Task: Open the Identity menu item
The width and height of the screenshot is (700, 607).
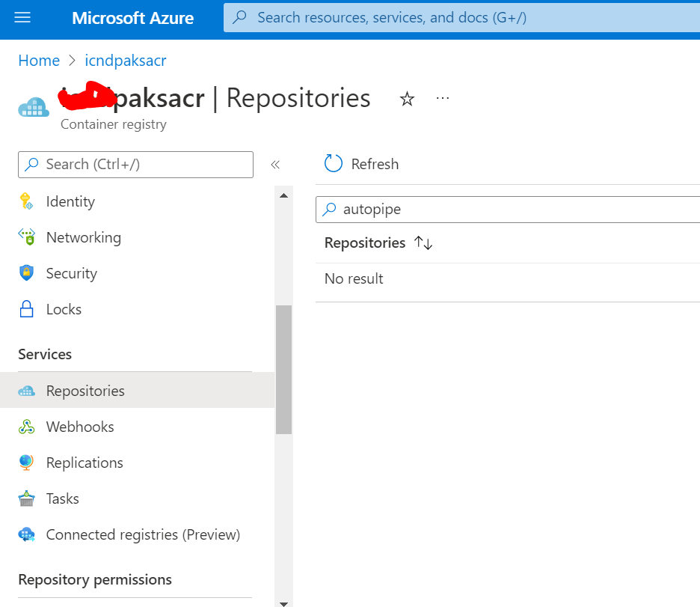Action: 137,201
